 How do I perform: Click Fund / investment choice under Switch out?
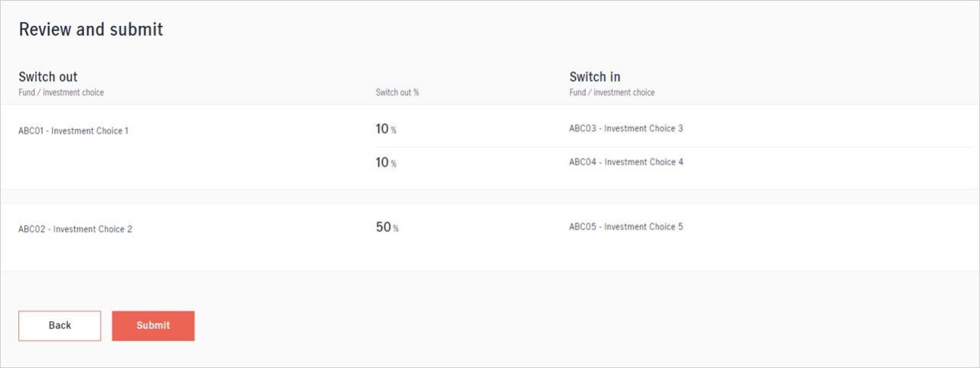[61, 93]
